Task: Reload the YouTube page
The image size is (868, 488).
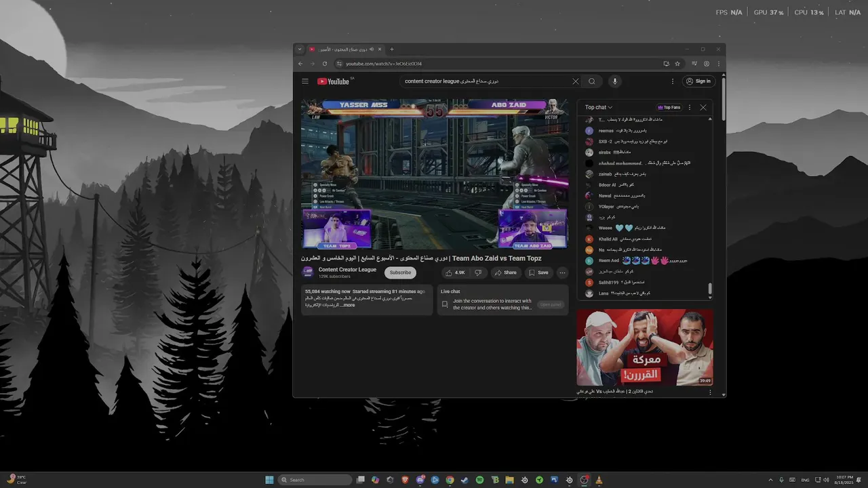Action: click(325, 64)
